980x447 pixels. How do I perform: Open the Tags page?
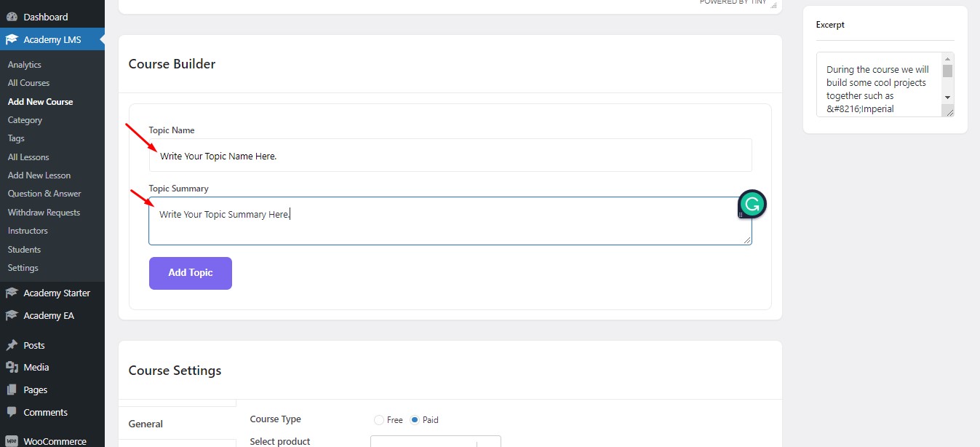[x=16, y=138]
